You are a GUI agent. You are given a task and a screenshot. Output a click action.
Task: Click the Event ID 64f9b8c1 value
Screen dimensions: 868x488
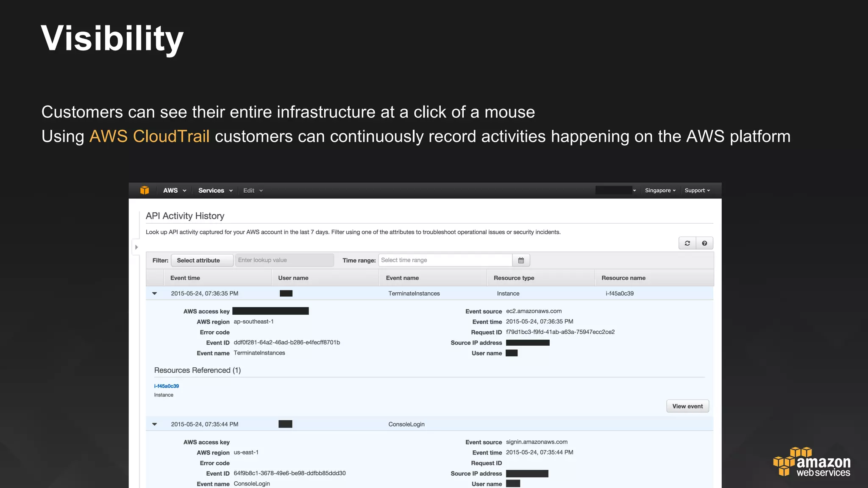(289, 473)
